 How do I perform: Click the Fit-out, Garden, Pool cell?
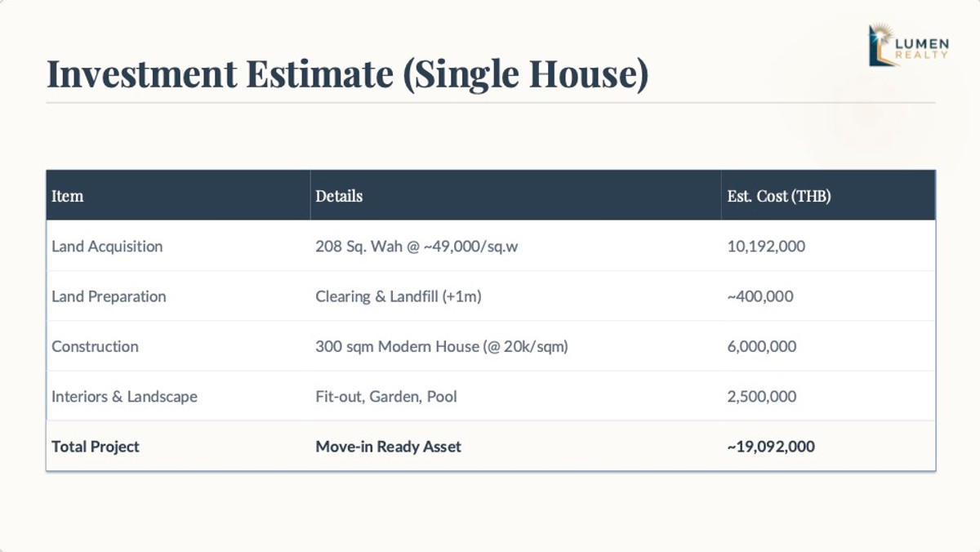386,397
